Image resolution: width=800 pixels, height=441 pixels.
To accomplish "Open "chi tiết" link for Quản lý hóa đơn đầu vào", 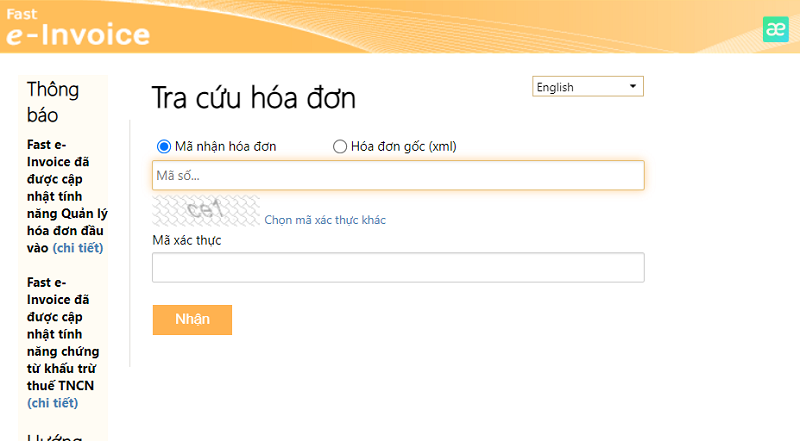I will click(78, 248).
